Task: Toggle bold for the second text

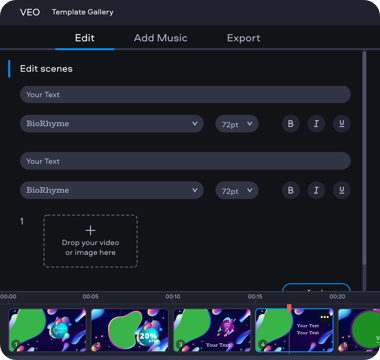Action: (x=291, y=190)
